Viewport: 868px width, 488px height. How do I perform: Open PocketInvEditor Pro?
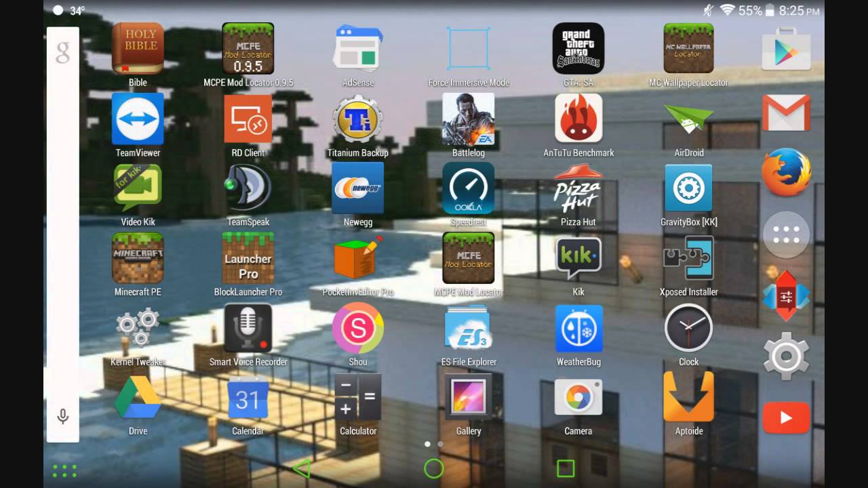358,258
